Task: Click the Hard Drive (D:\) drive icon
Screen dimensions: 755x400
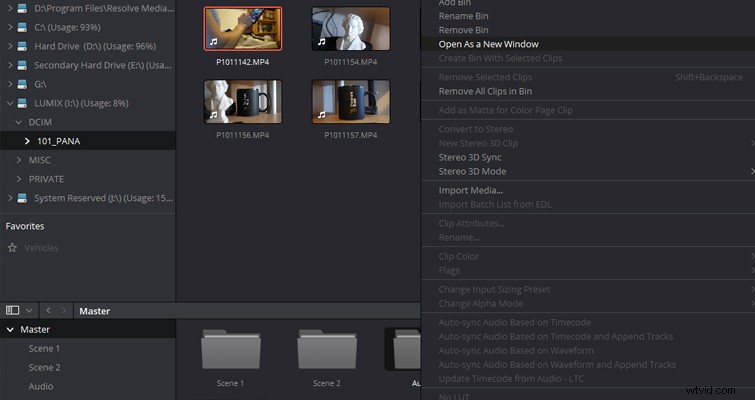Action: click(22, 46)
